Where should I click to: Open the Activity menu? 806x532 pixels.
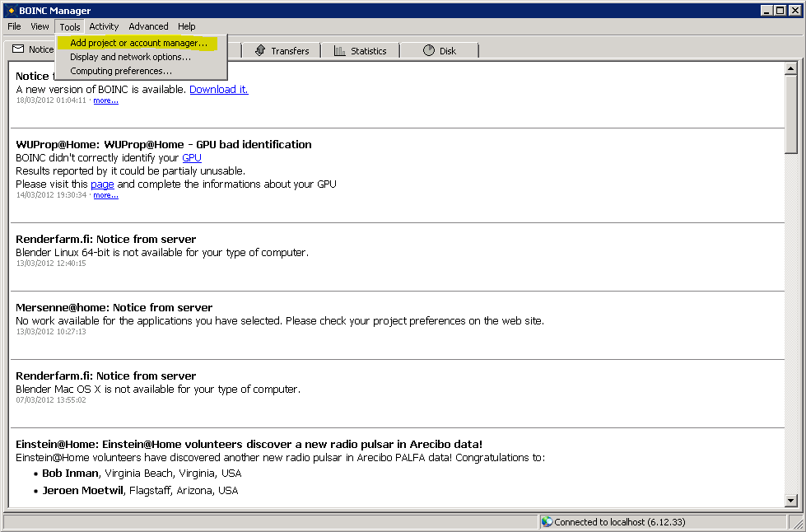pyautogui.click(x=104, y=26)
